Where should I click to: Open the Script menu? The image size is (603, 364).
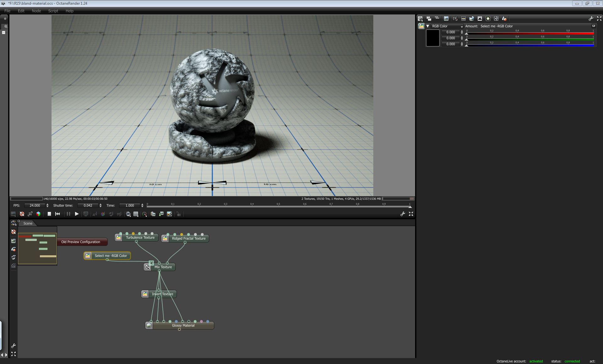(x=53, y=11)
